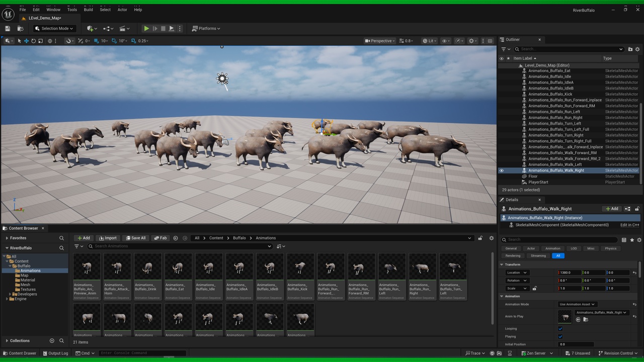Lock the Details panel selection

point(637,209)
